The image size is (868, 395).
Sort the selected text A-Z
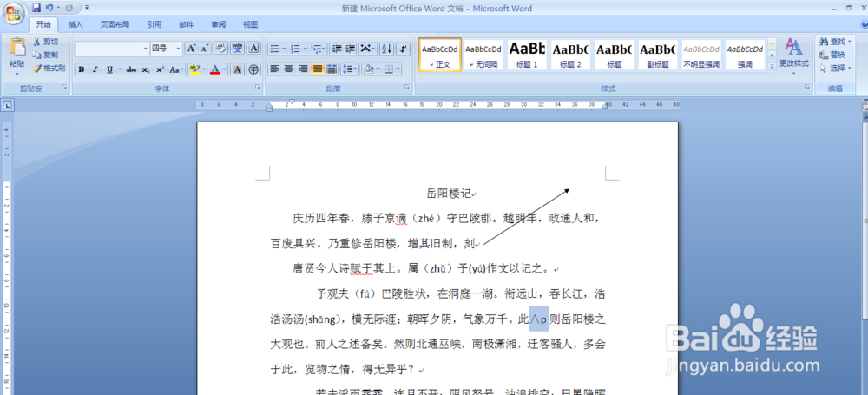(387, 49)
